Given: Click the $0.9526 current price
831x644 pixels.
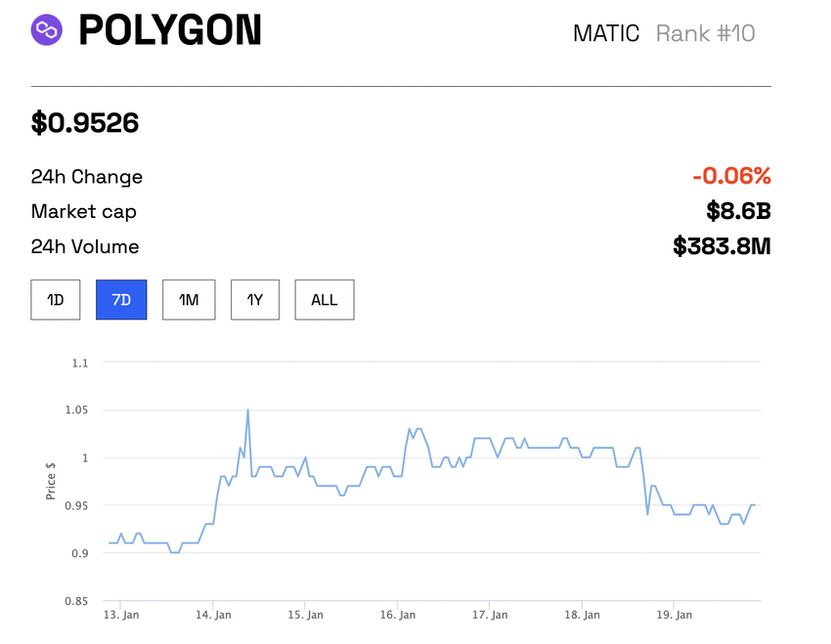Looking at the screenshot, I should tap(85, 123).
